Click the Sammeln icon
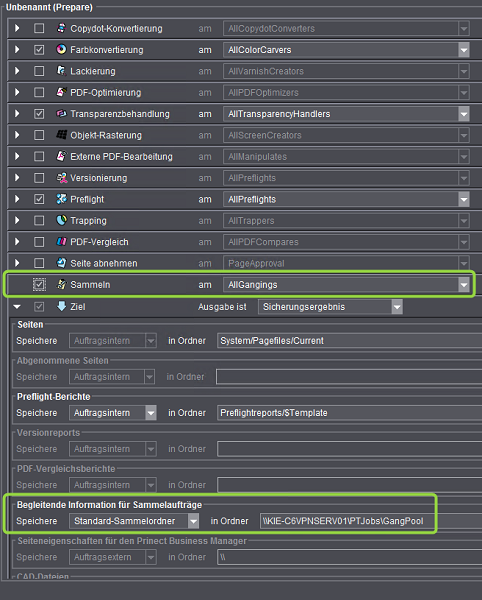This screenshot has width=482, height=600. tap(61, 284)
